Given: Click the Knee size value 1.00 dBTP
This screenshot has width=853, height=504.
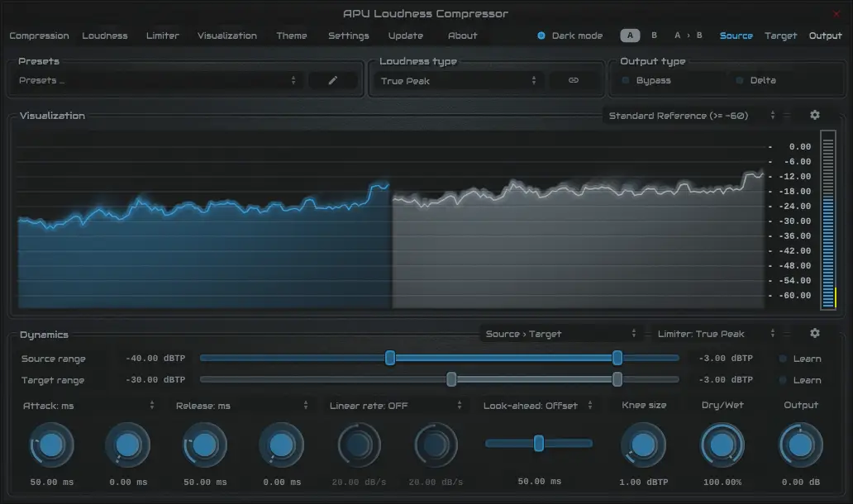Looking at the screenshot, I should [644, 483].
